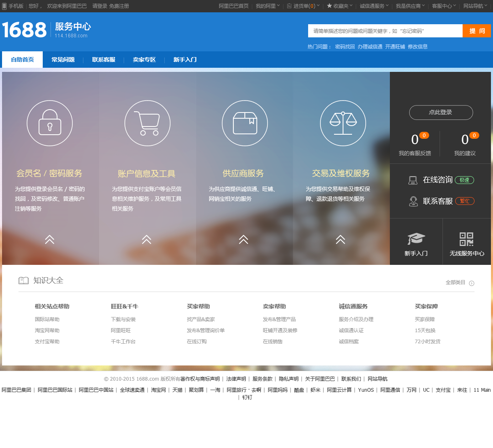The image size is (493, 448).
Task: Select the 常见问题 tab
Action: (x=63, y=60)
